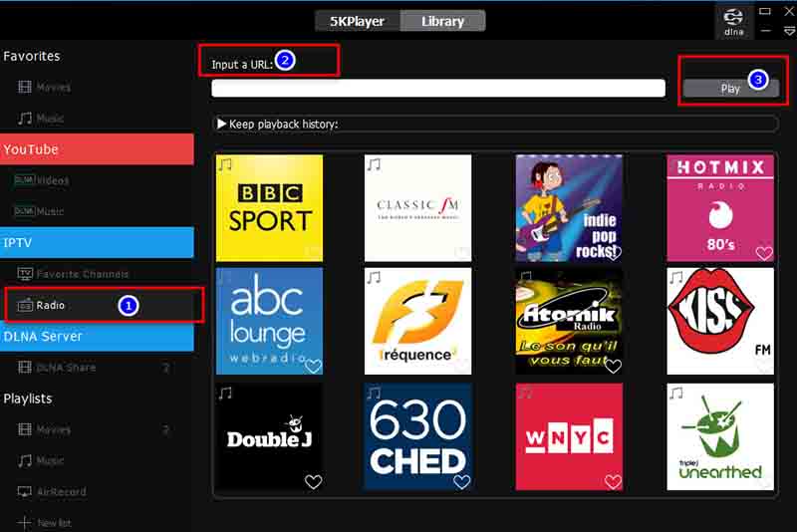Open the WNYC radio station
This screenshot has height=532, width=797.
[569, 436]
